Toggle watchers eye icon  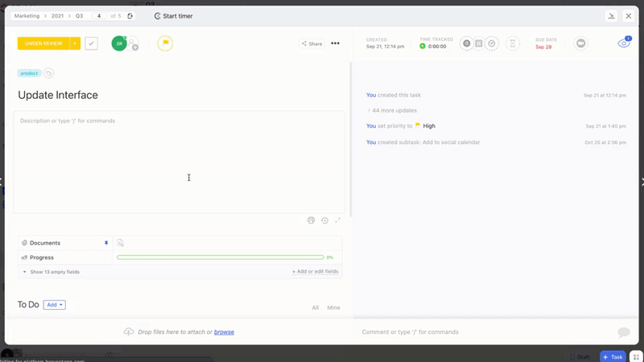tap(623, 43)
